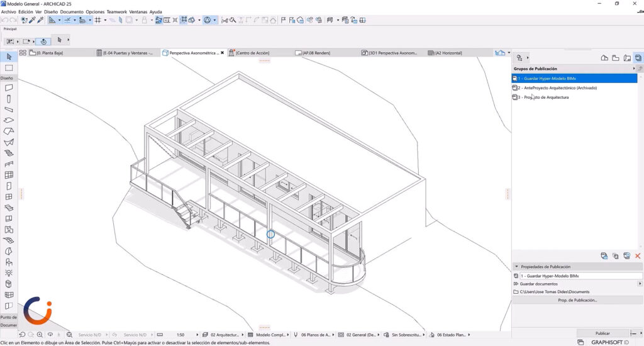Click the red delete publication set icon
This screenshot has height=346, width=644.
638,256
